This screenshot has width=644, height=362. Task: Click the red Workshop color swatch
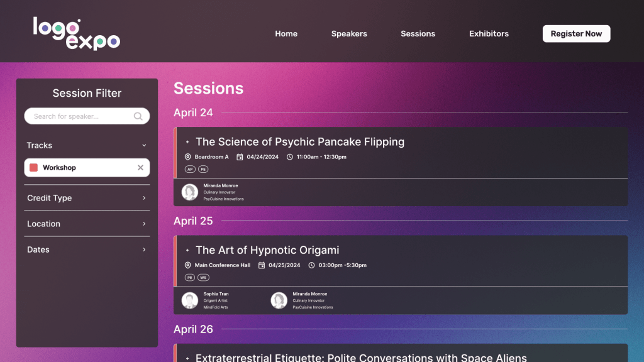tap(34, 168)
